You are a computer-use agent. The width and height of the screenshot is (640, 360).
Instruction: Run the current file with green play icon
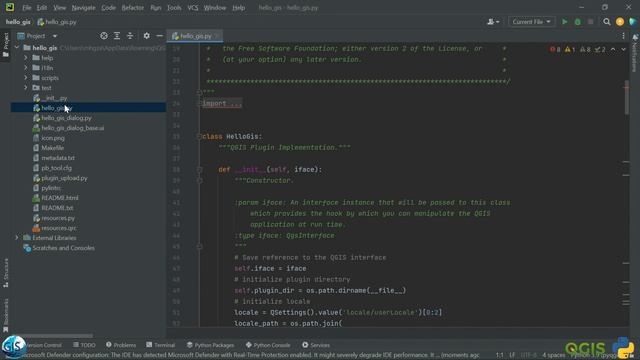click(564, 22)
